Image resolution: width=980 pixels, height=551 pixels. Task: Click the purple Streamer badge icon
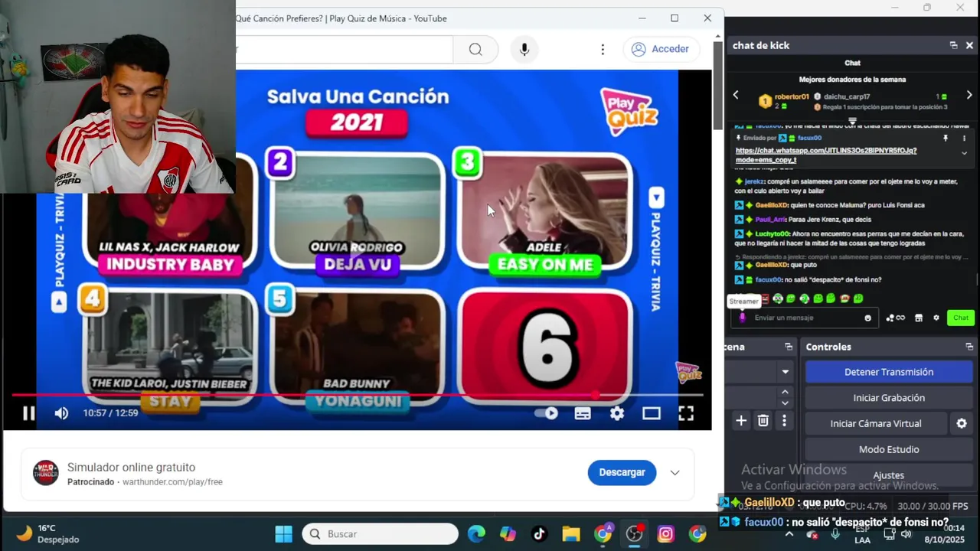[742, 318]
